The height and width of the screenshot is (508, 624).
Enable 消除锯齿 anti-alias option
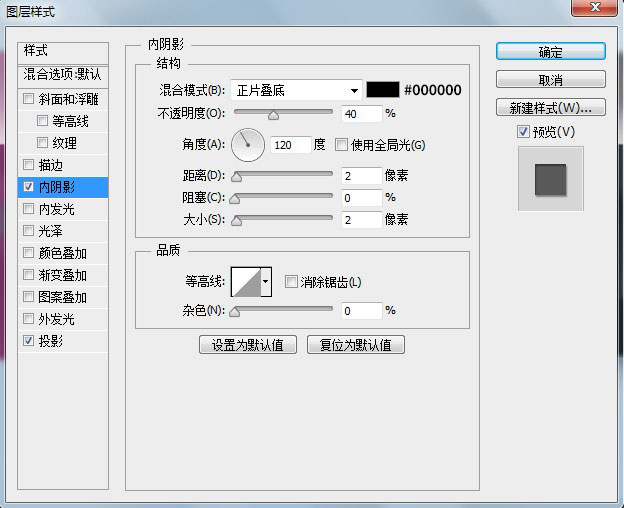(x=292, y=282)
